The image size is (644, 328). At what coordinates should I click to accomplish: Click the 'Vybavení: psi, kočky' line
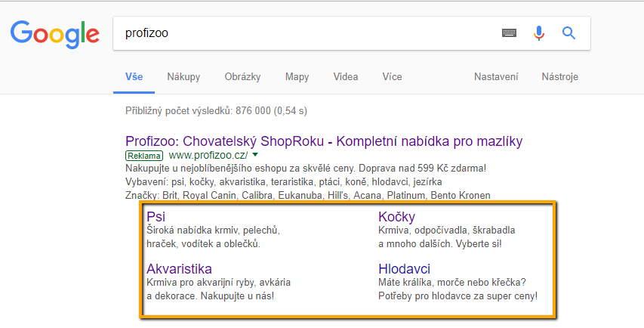tap(284, 181)
